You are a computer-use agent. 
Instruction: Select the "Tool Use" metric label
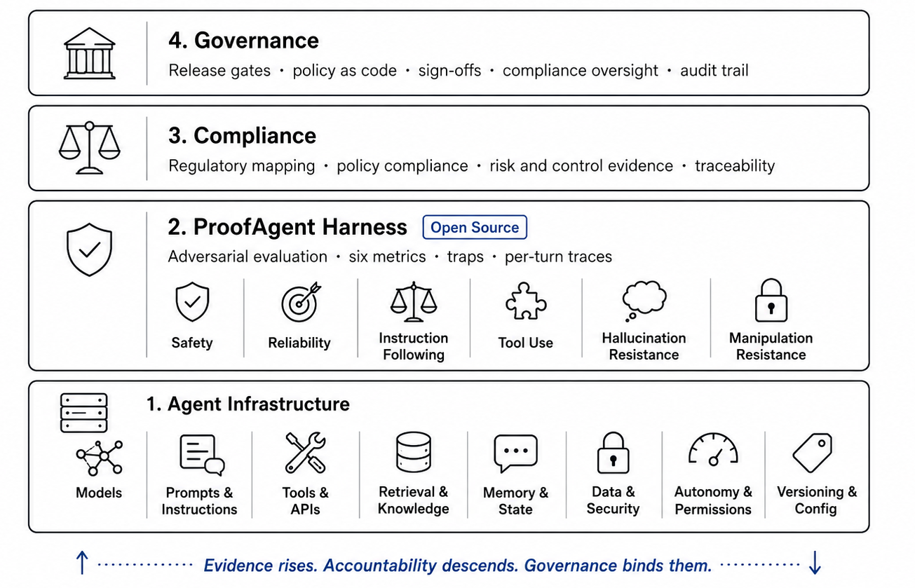(x=526, y=343)
